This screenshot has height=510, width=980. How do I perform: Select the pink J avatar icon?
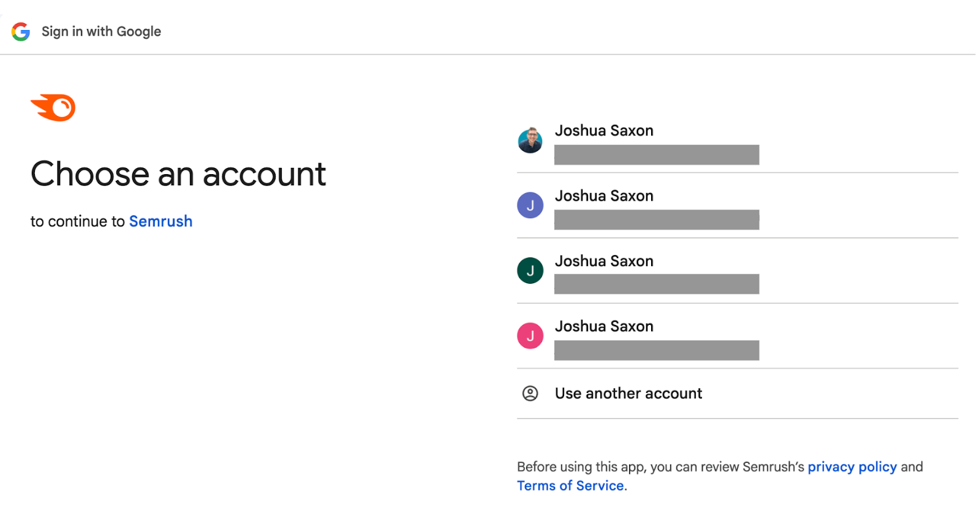point(530,336)
